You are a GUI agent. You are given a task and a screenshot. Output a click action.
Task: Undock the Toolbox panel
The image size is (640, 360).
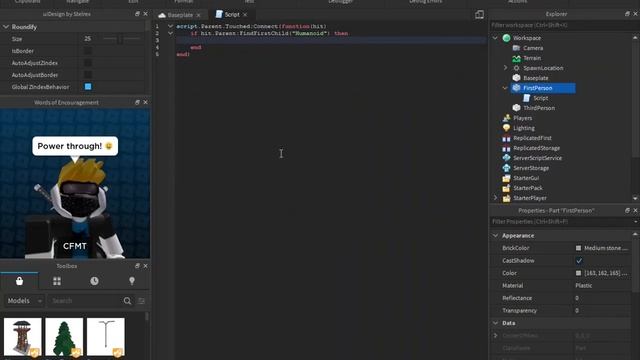pyautogui.click(x=137, y=266)
